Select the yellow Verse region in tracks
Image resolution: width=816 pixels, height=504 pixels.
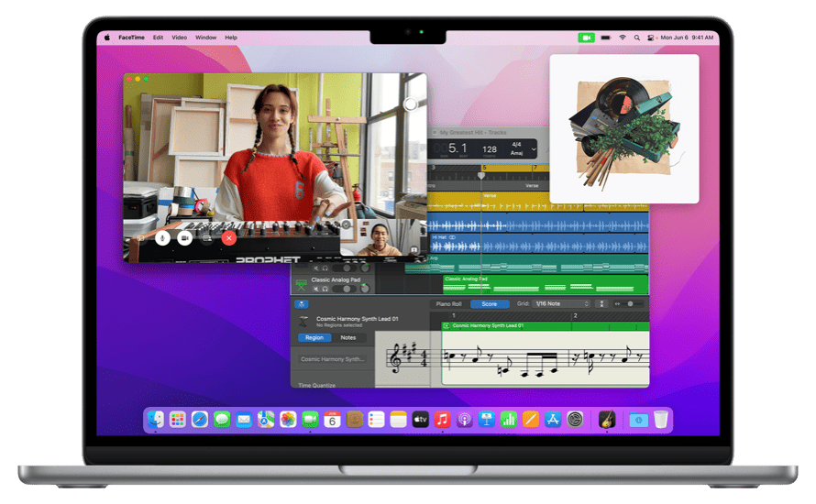click(565, 203)
